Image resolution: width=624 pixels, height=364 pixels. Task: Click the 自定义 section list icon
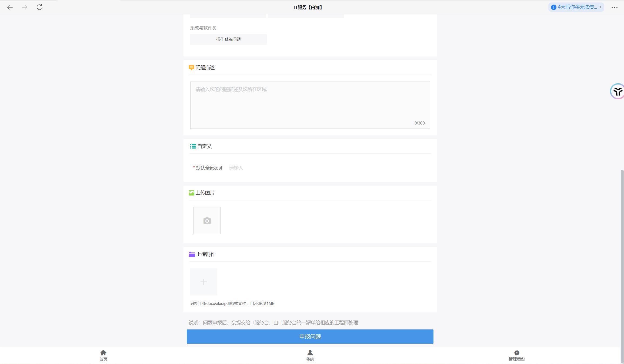193,146
